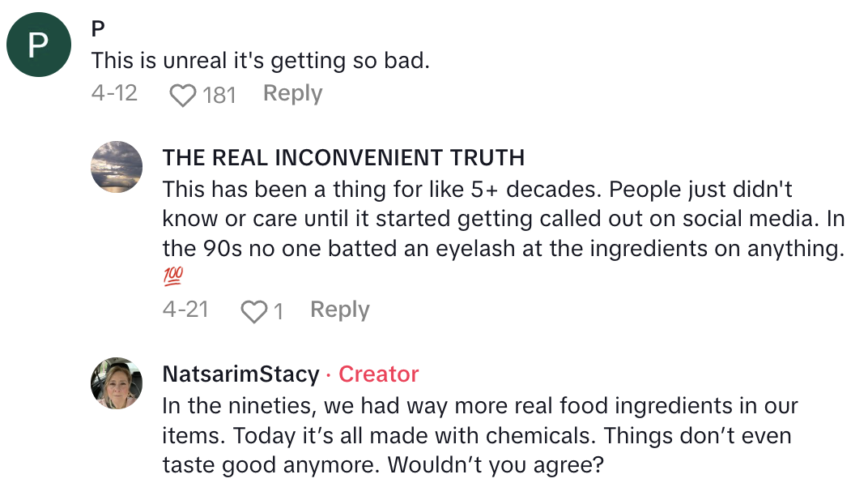Like the comment from user P
Screen dimensions: 868x483
click(x=183, y=96)
